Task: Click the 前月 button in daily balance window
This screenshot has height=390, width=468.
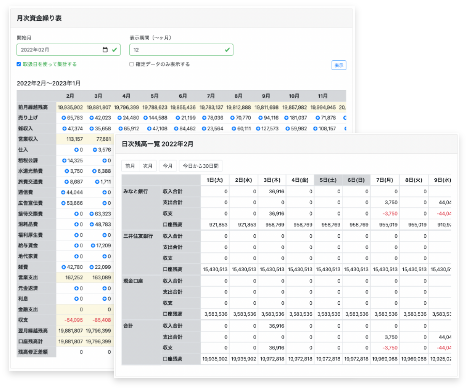Action: point(130,166)
